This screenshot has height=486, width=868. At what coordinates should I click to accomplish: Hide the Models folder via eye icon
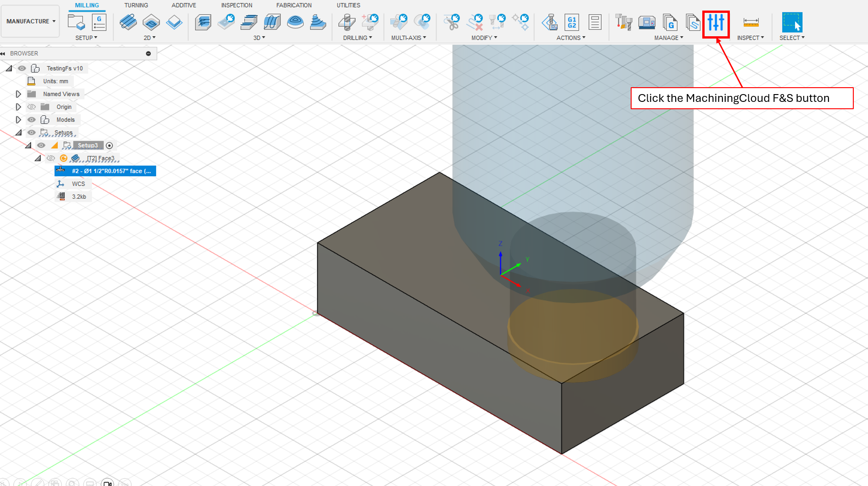click(31, 120)
